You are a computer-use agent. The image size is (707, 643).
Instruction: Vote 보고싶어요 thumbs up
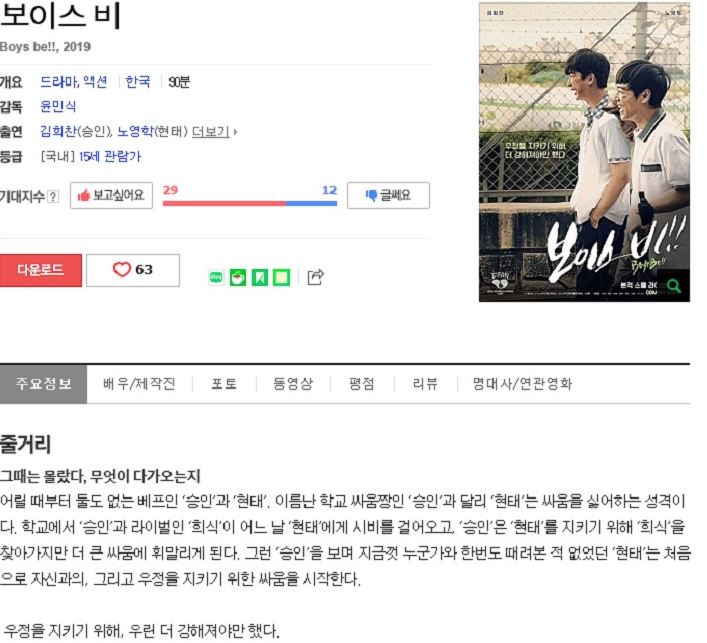click(x=111, y=195)
